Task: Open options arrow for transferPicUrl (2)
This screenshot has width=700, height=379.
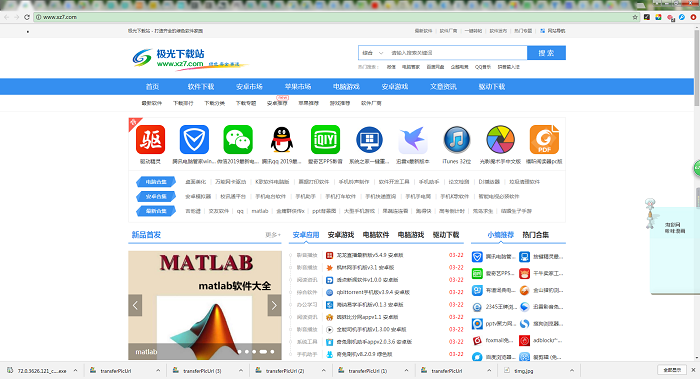Action: coord(324,371)
